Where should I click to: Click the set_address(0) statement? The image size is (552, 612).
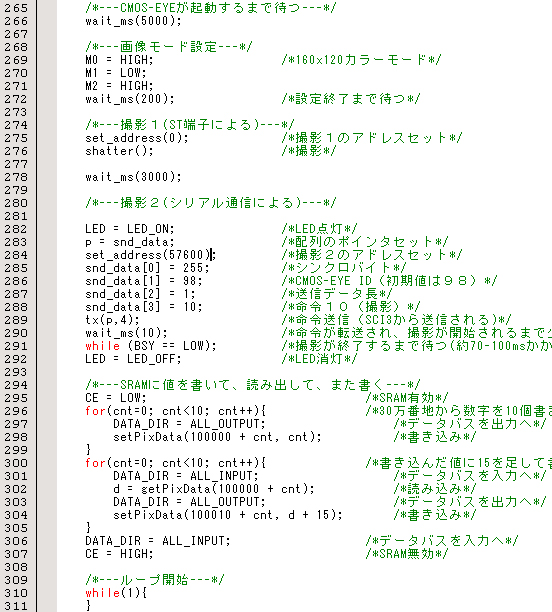[x=137, y=138]
